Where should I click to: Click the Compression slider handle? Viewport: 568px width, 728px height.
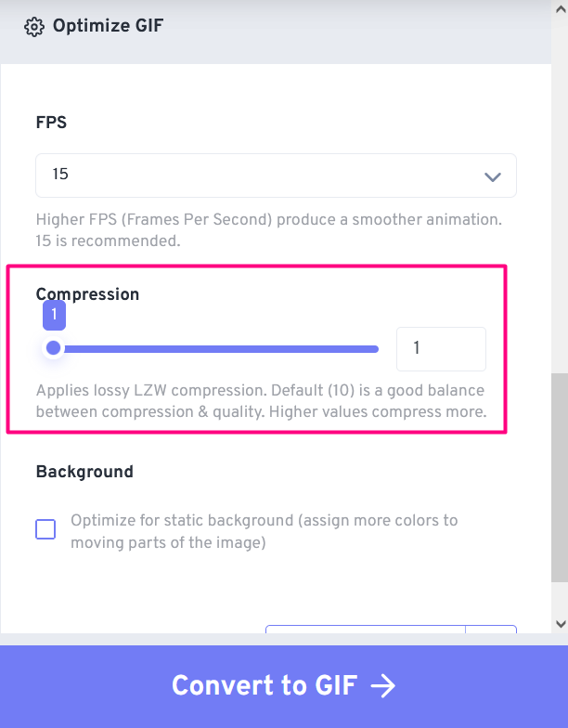coord(54,348)
